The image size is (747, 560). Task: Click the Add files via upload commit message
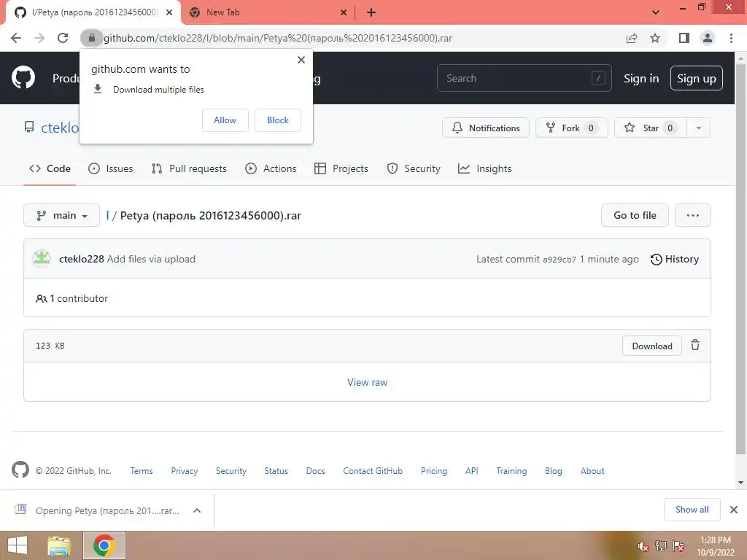(151, 259)
